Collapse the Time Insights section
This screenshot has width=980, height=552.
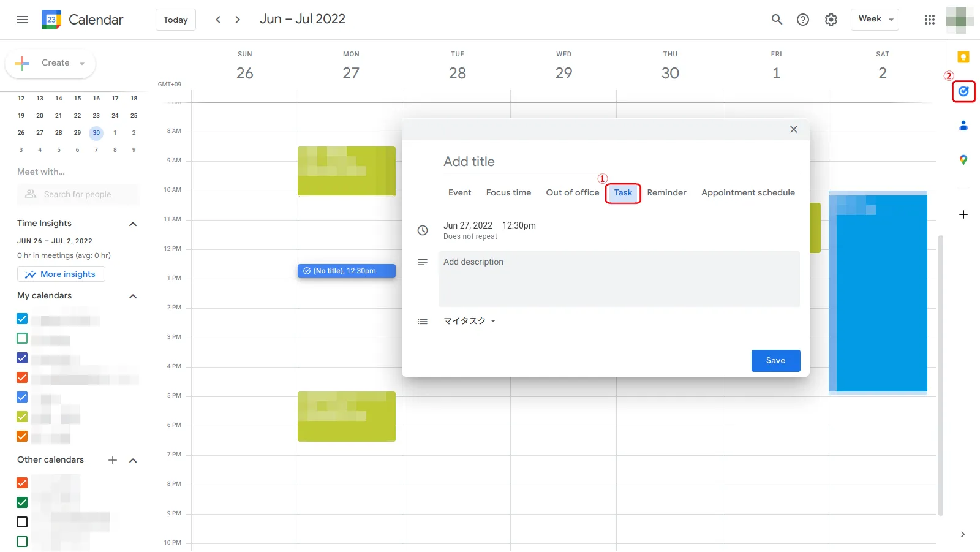pos(132,224)
